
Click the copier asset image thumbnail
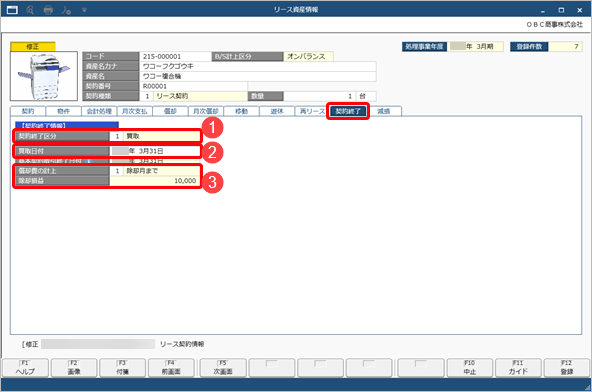(x=44, y=76)
